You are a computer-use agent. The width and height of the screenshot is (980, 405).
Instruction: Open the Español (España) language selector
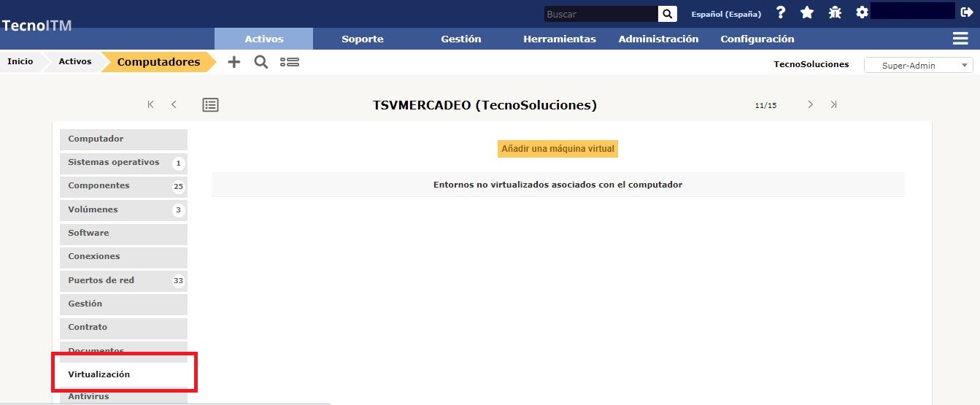click(x=725, y=14)
